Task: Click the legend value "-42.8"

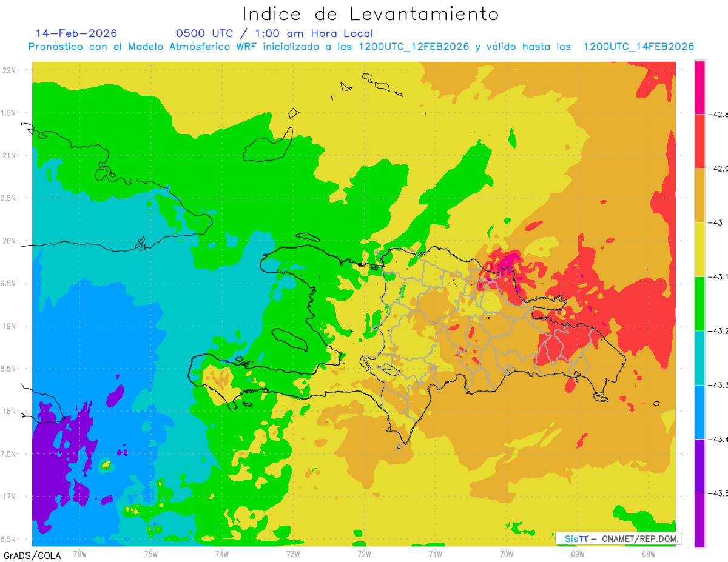Action: coord(718,114)
